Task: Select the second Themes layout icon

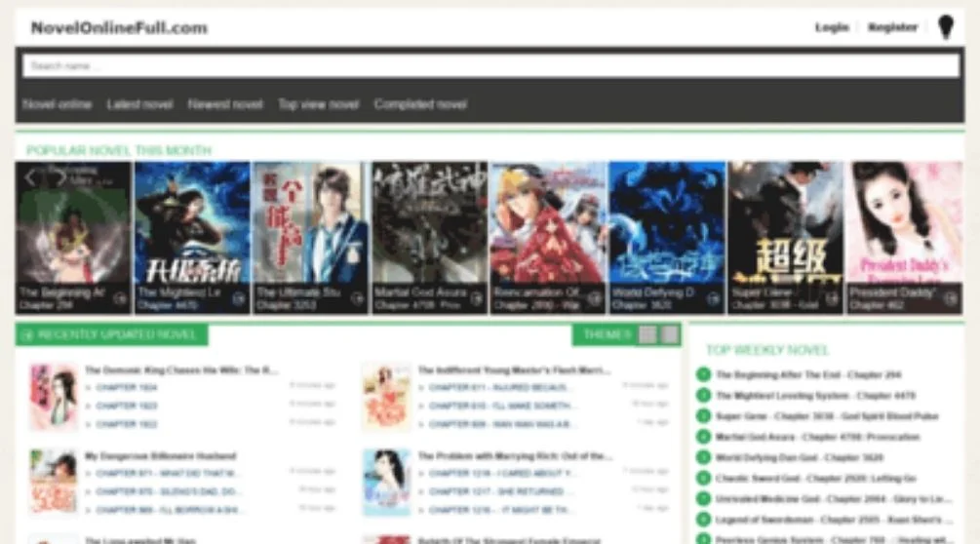Action: pyautogui.click(x=670, y=334)
